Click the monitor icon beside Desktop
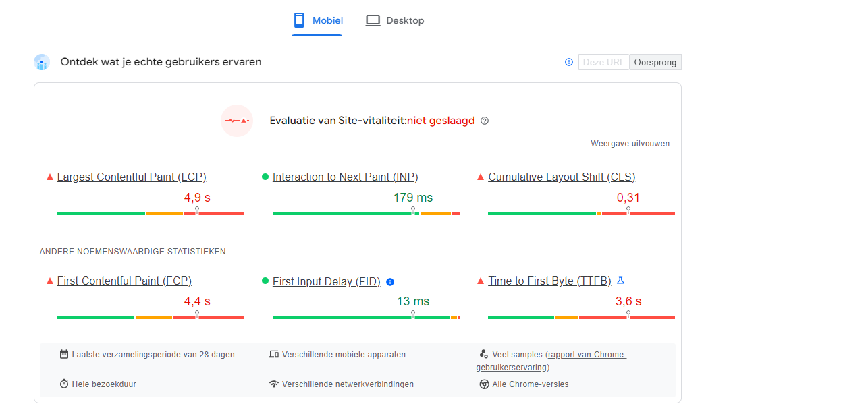Viewport: 868px width, 410px height. coord(373,20)
